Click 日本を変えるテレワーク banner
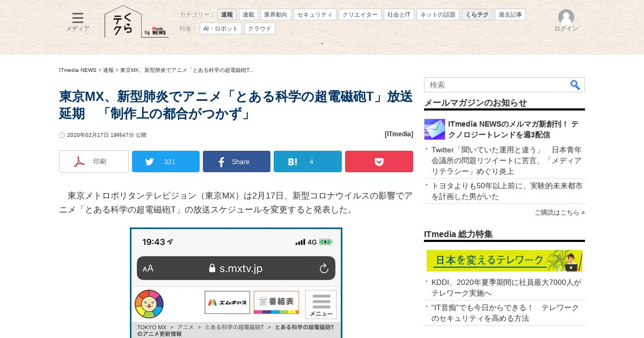644x338 pixels. [x=504, y=261]
